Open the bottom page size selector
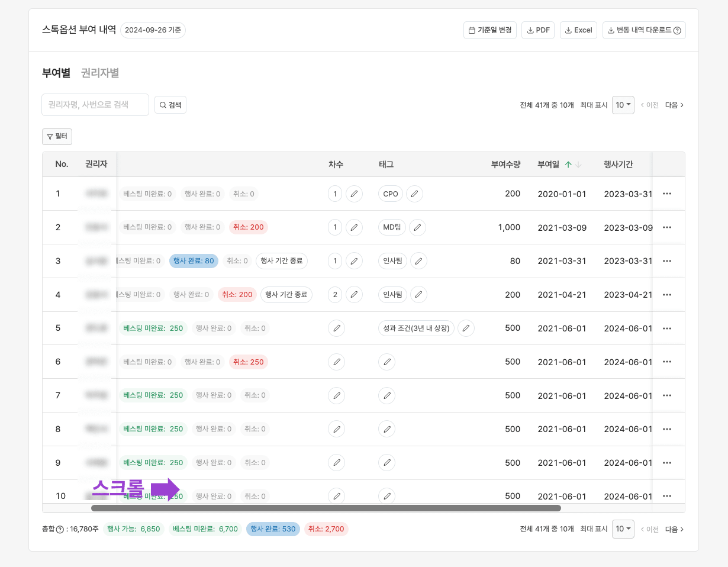728x567 pixels. pyautogui.click(x=623, y=529)
